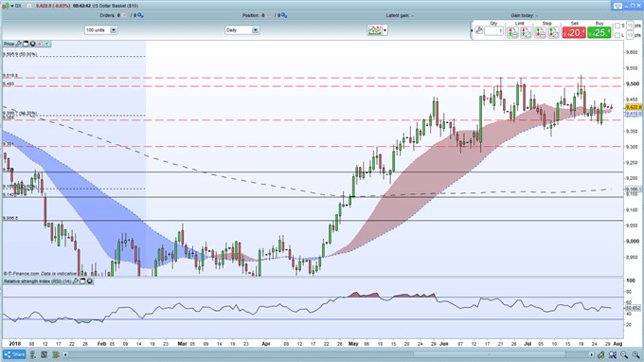Image resolution: width=644 pixels, height=362 pixels.
Task: Open the 100 units dropdown
Action: click(101, 30)
